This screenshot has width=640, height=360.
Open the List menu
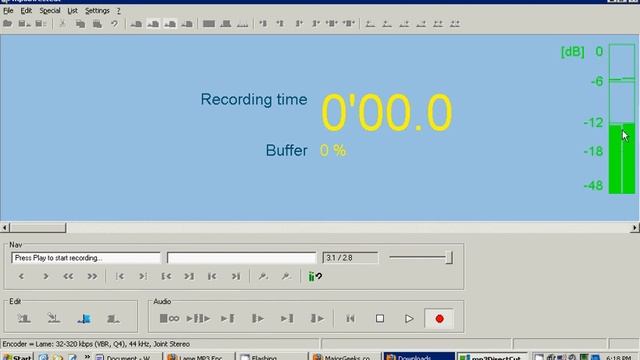click(72, 11)
